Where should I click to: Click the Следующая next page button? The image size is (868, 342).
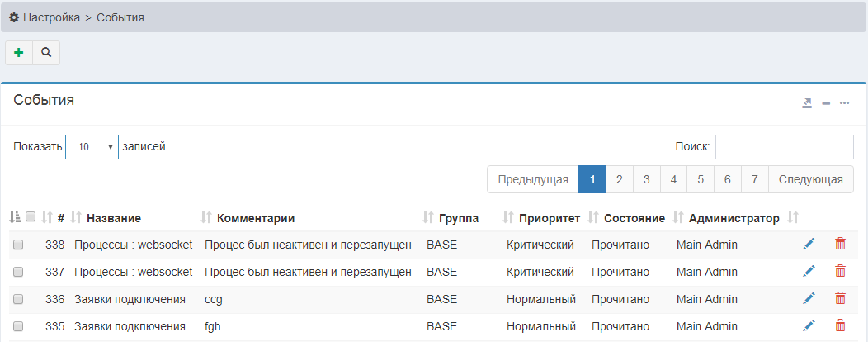[x=810, y=179]
